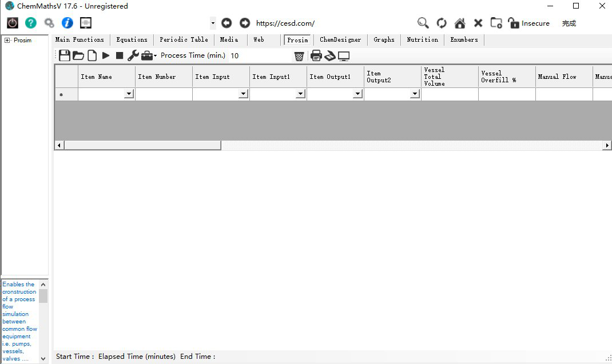Open the ChemDesigner tab

pos(340,39)
